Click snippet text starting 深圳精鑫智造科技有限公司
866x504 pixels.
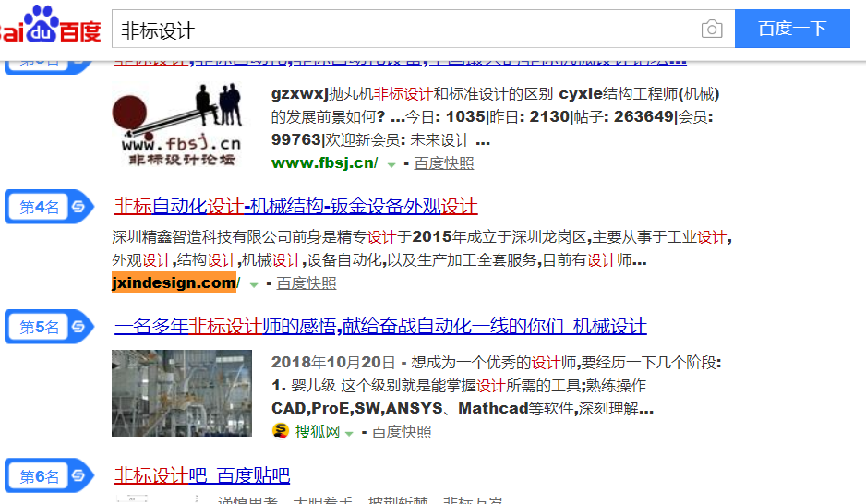(422, 248)
